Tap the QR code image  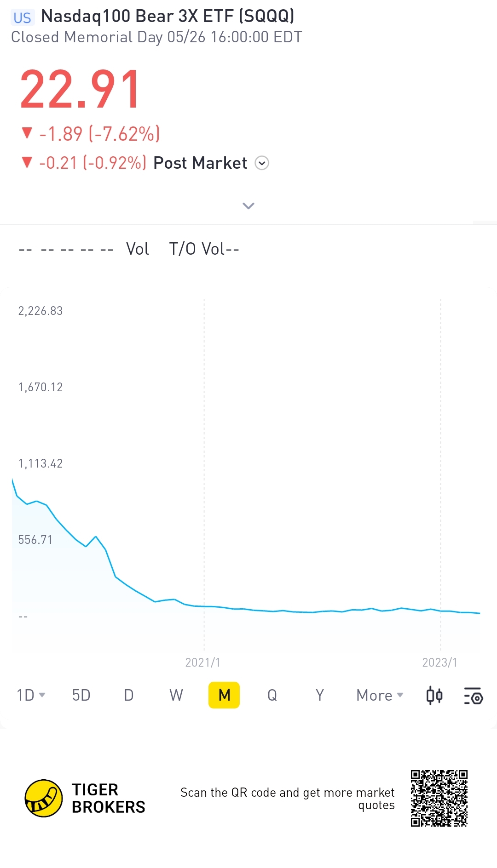(439, 798)
